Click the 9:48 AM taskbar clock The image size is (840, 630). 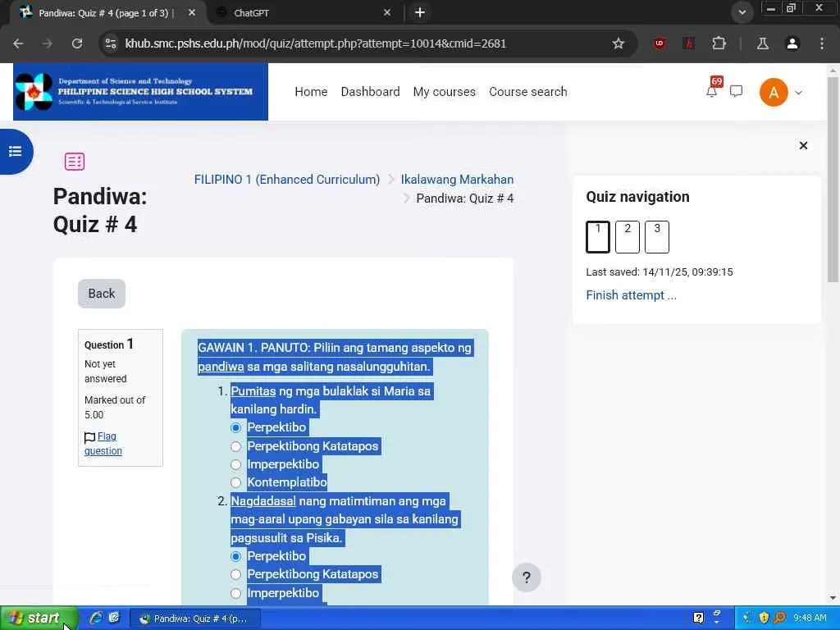click(810, 619)
